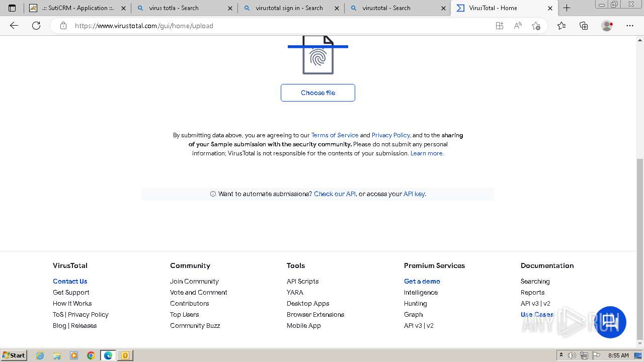Viewport: 644px width, 362px height.
Task: Switch to 'virustotal - Search' tab
Action: 398,8
